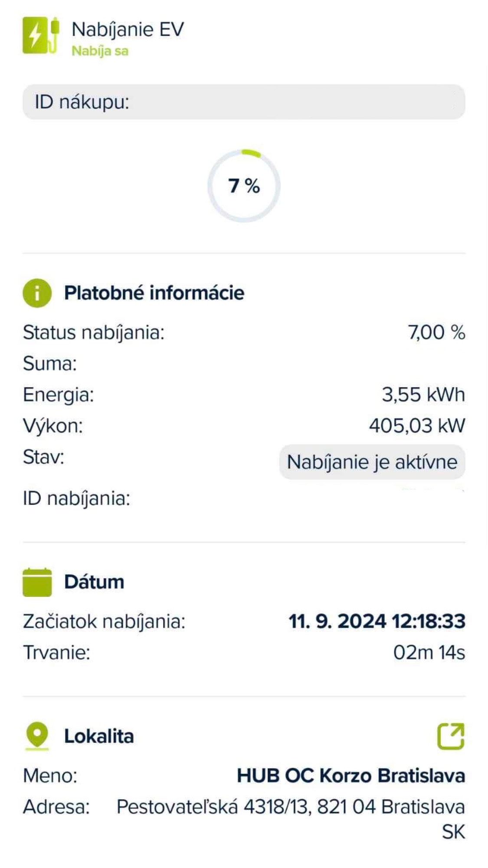This screenshot has width=488, height=868.
Task: Tap the 3,55 kWh energy value
Action: pyautogui.click(x=423, y=395)
